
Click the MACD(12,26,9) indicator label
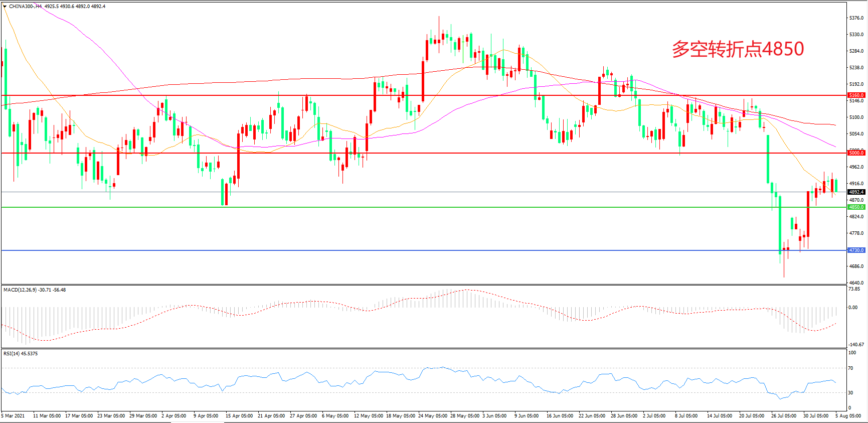[x=34, y=290]
